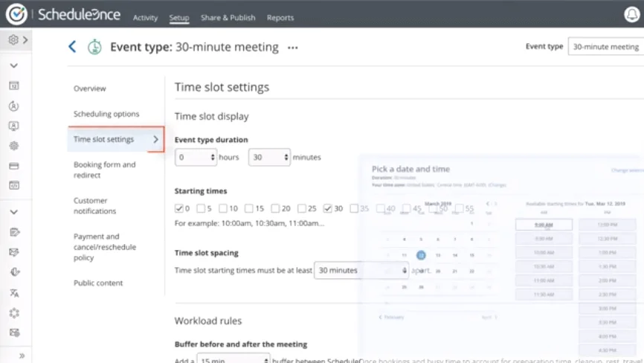Click the ScheduleOnce logo icon
The height and width of the screenshot is (363, 644).
coord(16,14)
